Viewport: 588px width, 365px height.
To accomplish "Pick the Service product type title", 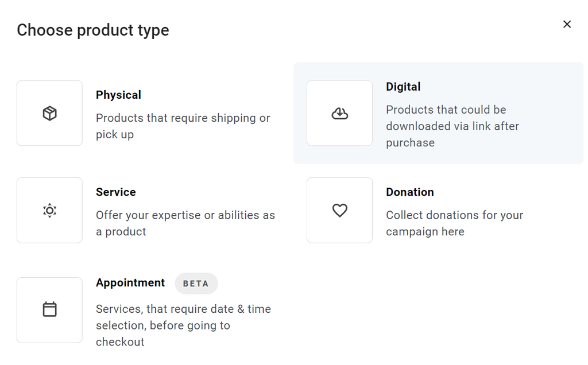I will click(116, 192).
